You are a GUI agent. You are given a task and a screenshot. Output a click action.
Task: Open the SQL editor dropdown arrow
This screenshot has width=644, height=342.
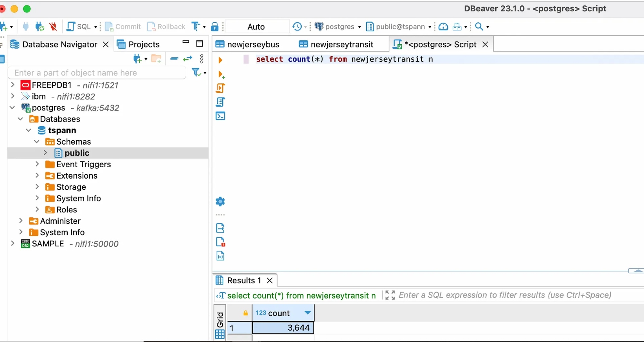tap(95, 27)
